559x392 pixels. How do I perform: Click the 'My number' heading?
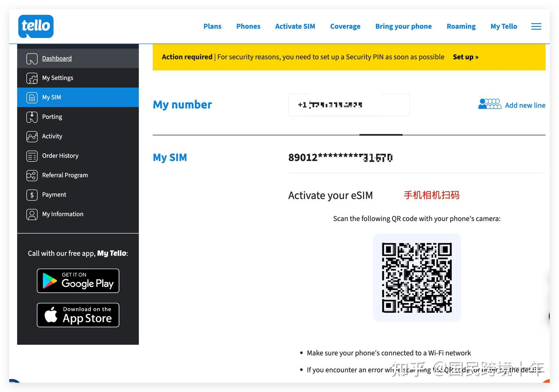coord(182,105)
